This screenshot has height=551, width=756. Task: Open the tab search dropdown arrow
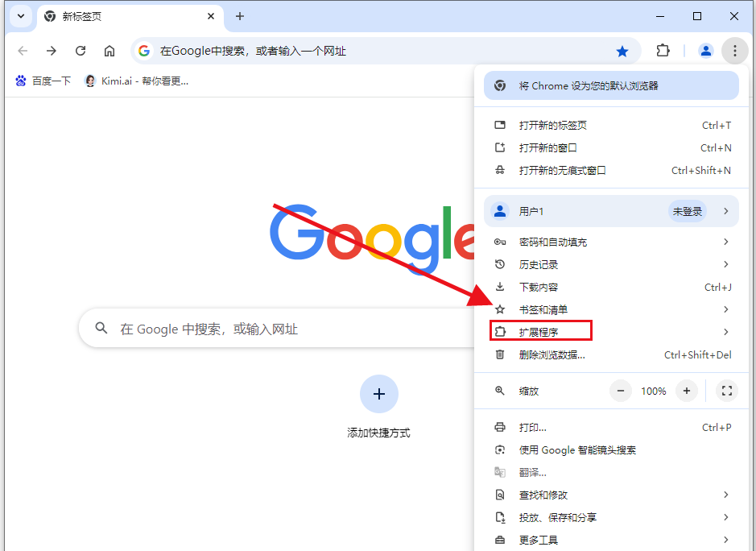pyautogui.click(x=21, y=16)
